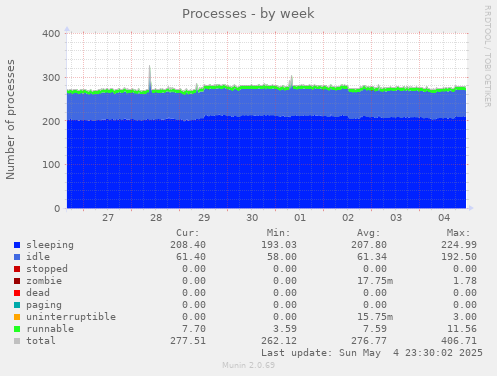Click the runnable maximum value 11.56

click(462, 329)
